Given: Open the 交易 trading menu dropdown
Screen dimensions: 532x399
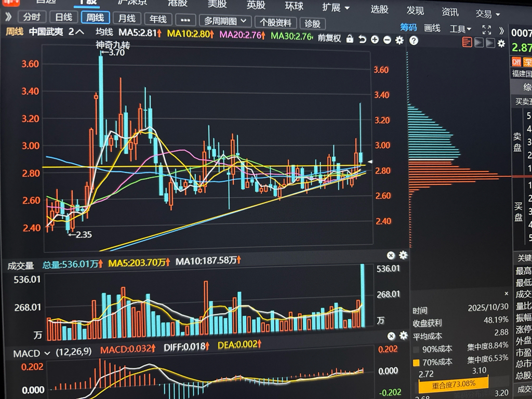Looking at the screenshot, I should click(487, 14).
